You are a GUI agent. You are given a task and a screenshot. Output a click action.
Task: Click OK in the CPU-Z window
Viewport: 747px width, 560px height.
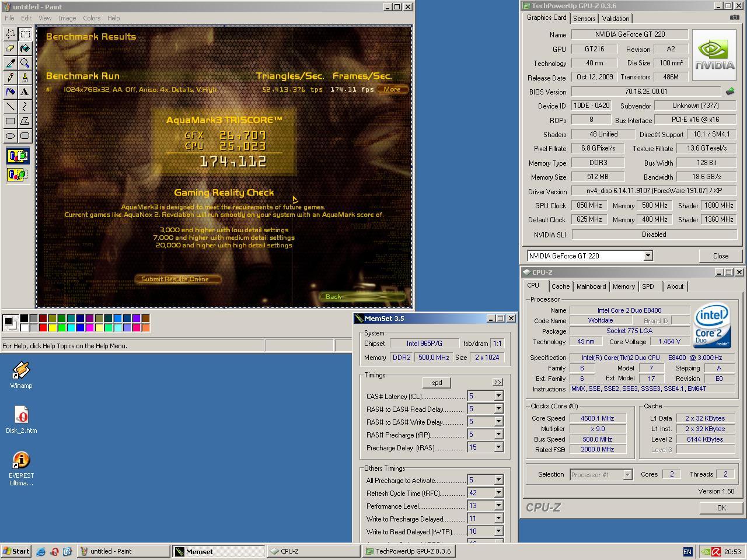(x=721, y=508)
